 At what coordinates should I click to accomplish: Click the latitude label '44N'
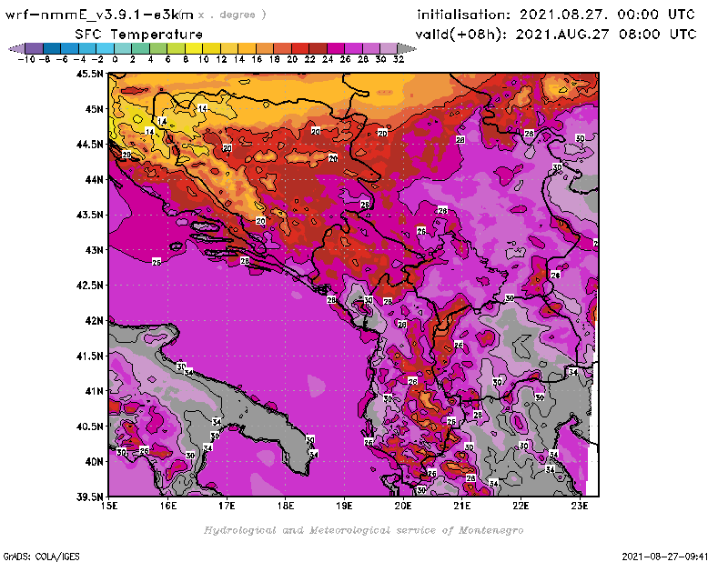point(95,179)
